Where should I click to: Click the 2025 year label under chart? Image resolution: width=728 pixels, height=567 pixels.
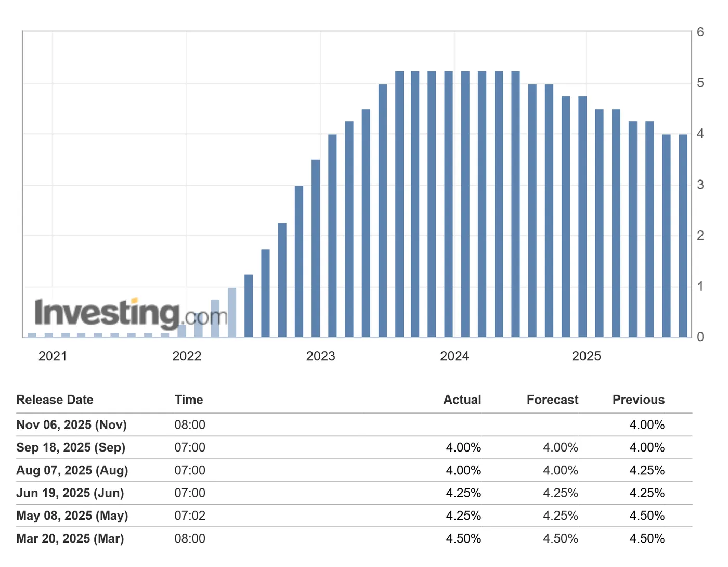[586, 356]
